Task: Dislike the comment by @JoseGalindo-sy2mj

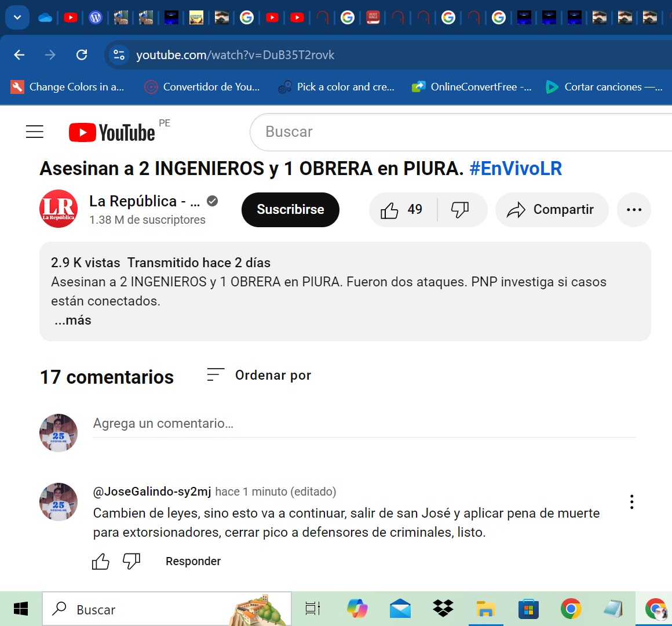Action: point(132,561)
